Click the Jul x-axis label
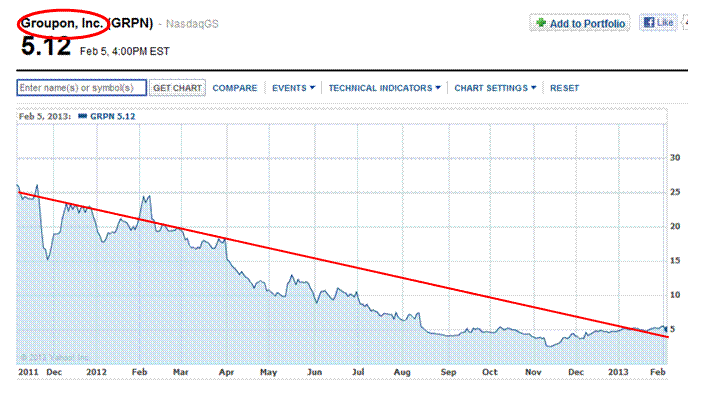715x412 pixels. pos(358,372)
